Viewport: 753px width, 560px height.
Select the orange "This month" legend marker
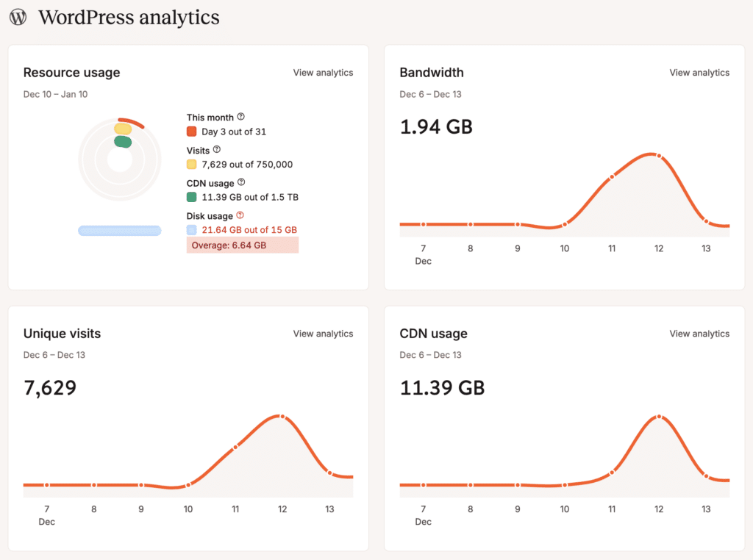click(x=191, y=132)
